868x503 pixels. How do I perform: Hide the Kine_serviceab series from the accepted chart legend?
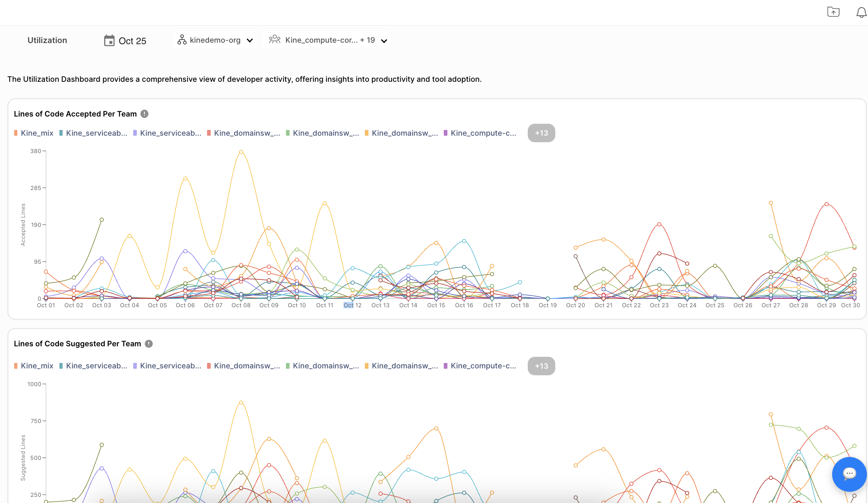tap(96, 133)
